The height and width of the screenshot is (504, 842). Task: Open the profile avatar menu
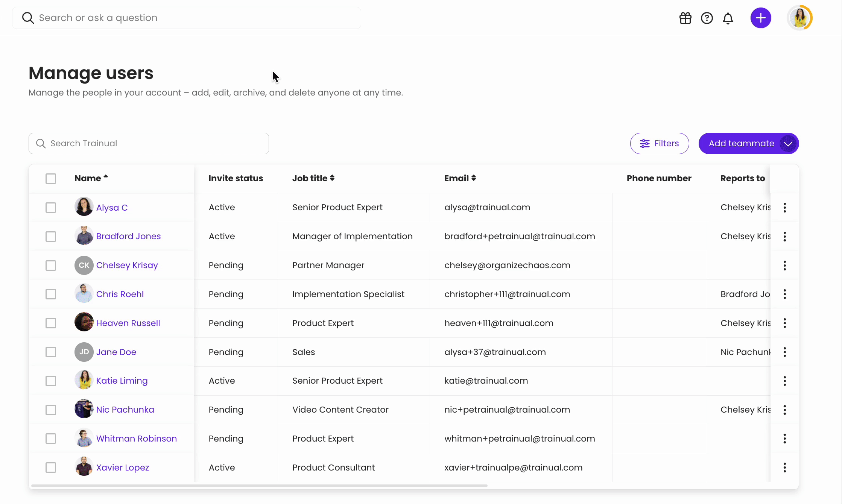(x=799, y=18)
